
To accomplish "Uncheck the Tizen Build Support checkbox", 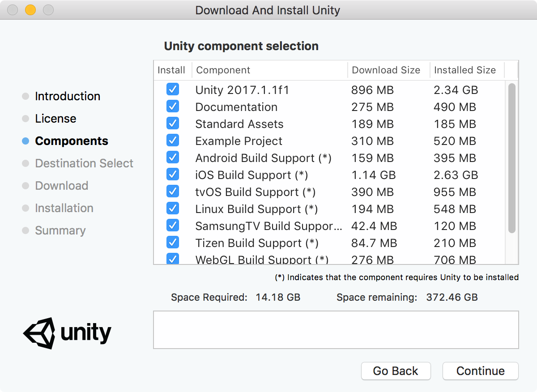I will point(173,243).
